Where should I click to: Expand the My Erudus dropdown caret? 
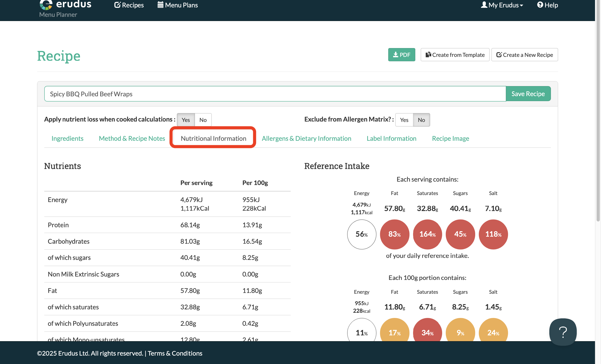(x=521, y=5)
